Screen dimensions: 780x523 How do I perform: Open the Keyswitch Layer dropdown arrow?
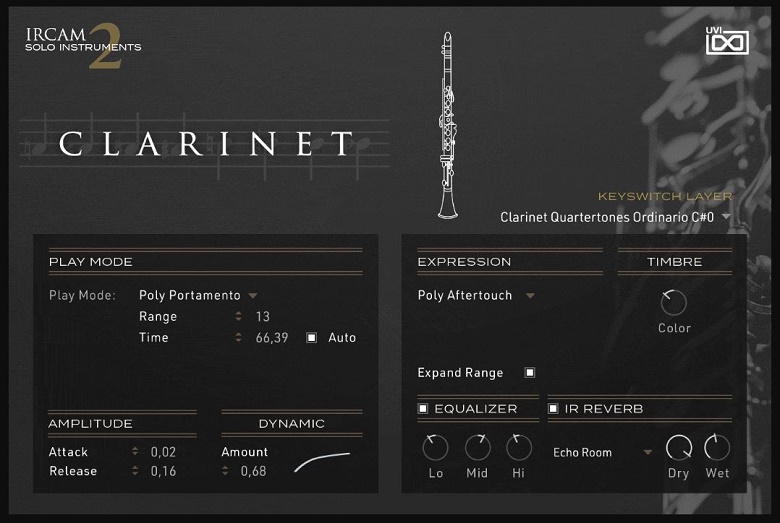(726, 217)
